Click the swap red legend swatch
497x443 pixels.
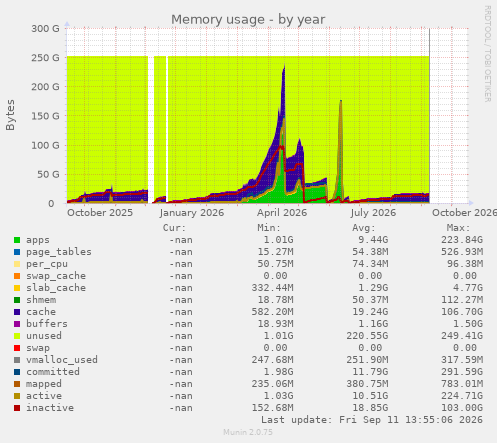coord(17,348)
